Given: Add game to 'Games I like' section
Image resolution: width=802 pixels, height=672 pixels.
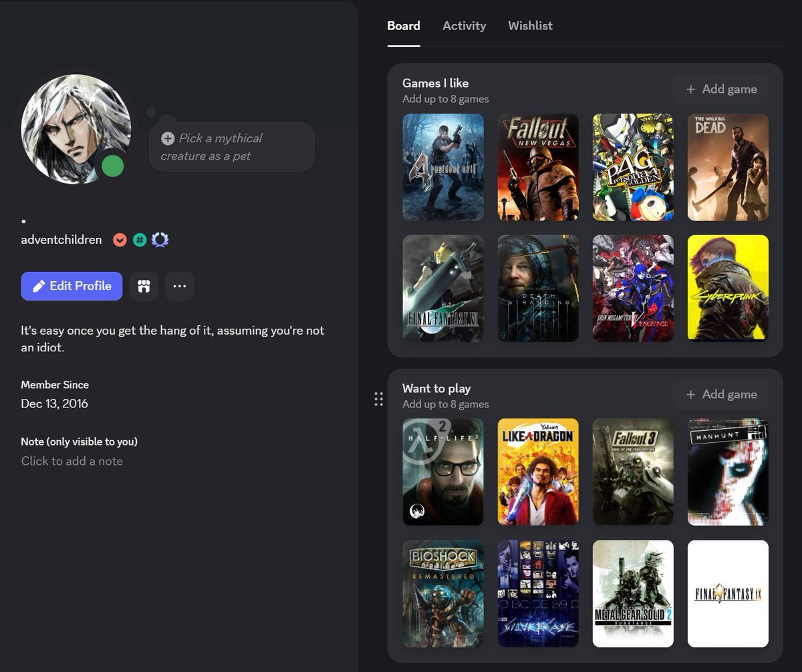Looking at the screenshot, I should 721,90.
